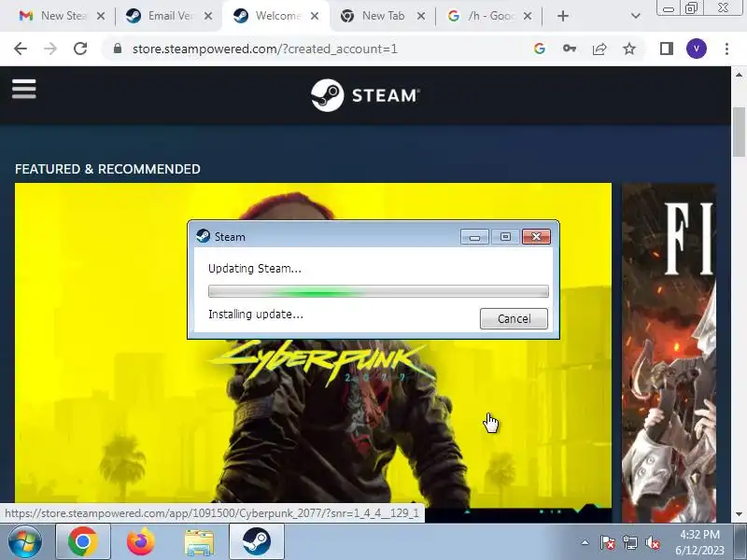The width and height of the screenshot is (747, 560).
Task: View site security lock info
Action: [118, 49]
